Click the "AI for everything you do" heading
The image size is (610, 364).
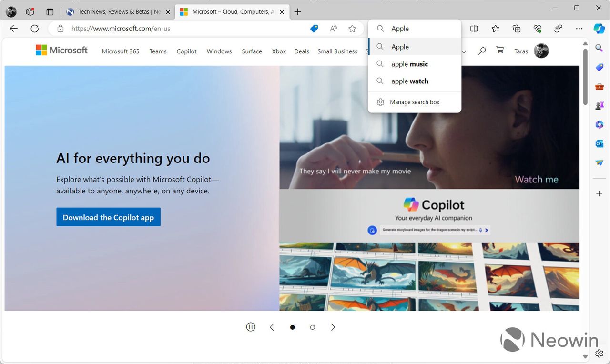tap(133, 158)
